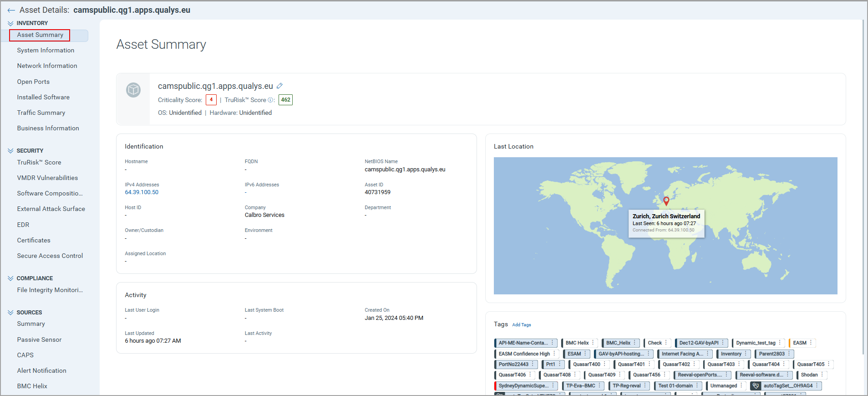Collapse the SECURITY section
This screenshot has width=868, height=396.
[x=10, y=151]
